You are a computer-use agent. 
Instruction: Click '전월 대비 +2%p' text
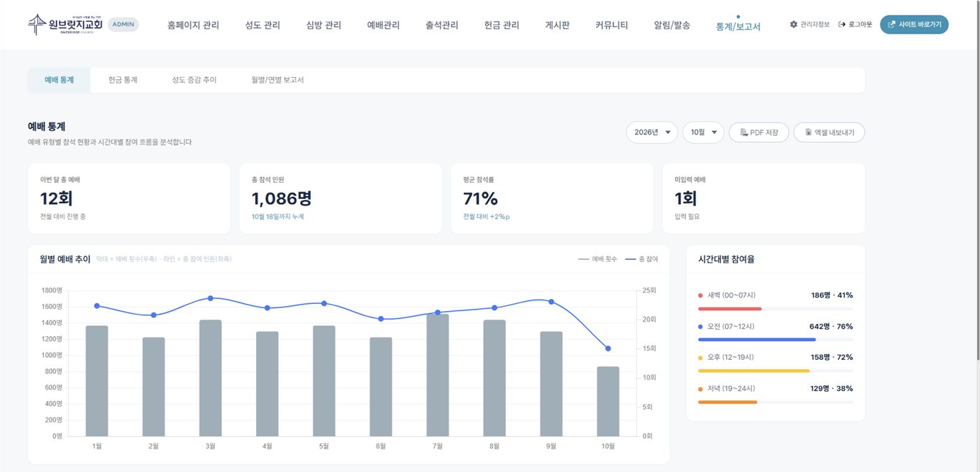click(x=486, y=216)
